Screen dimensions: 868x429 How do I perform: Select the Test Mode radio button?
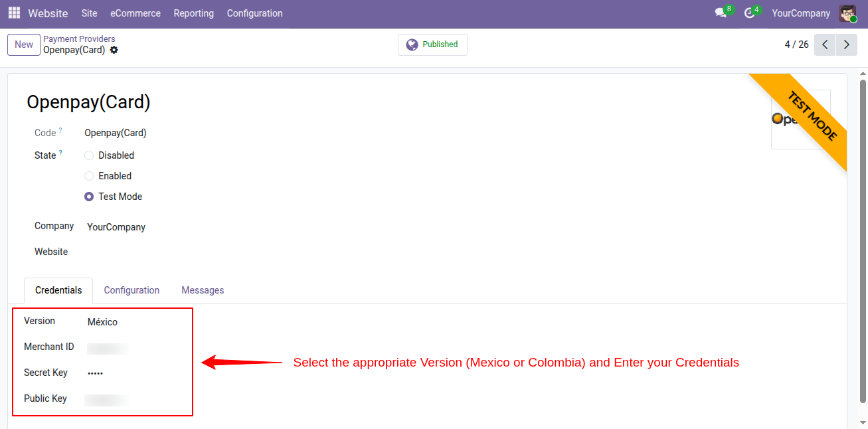(x=89, y=197)
